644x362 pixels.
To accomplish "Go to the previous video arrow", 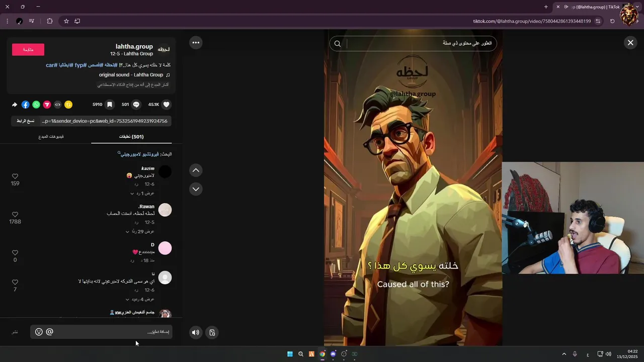I will point(196,170).
